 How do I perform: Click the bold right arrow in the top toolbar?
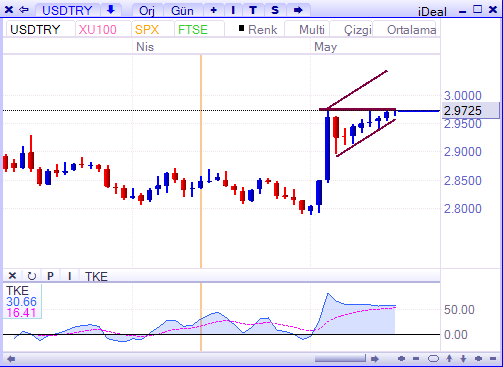pyautogui.click(x=298, y=10)
